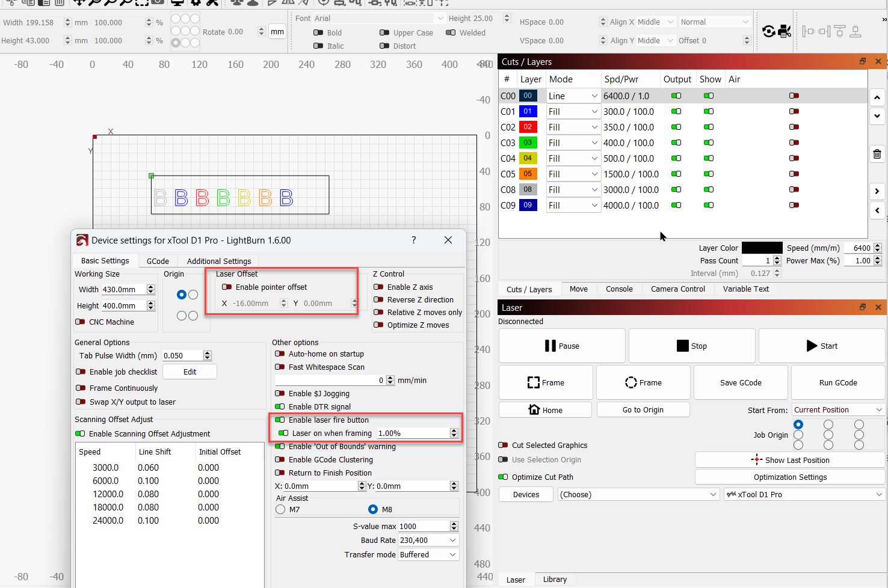Screen dimensions: 888x588
Task: Click the Start play button
Action: pos(822,346)
